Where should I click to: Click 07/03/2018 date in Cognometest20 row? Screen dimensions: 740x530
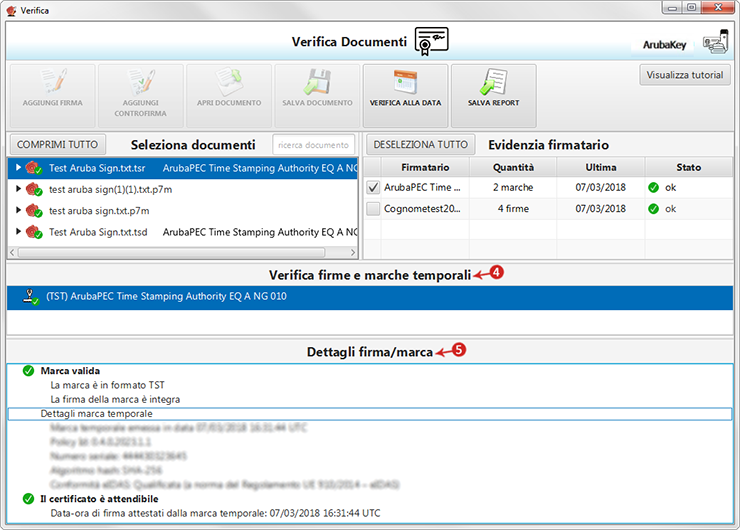601,209
